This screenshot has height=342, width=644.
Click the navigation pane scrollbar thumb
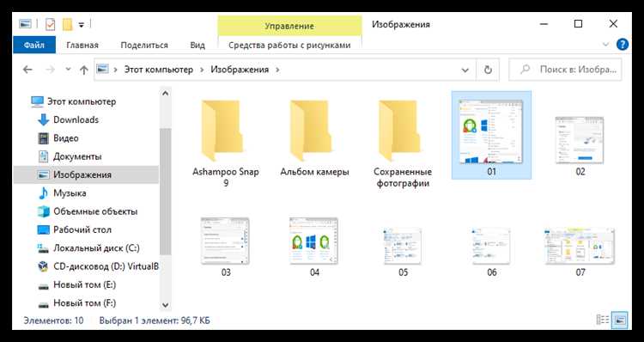pyautogui.click(x=165, y=192)
